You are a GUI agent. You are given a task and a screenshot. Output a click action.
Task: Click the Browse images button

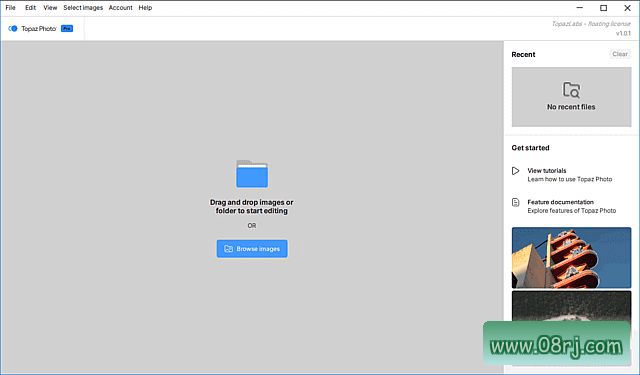[252, 249]
